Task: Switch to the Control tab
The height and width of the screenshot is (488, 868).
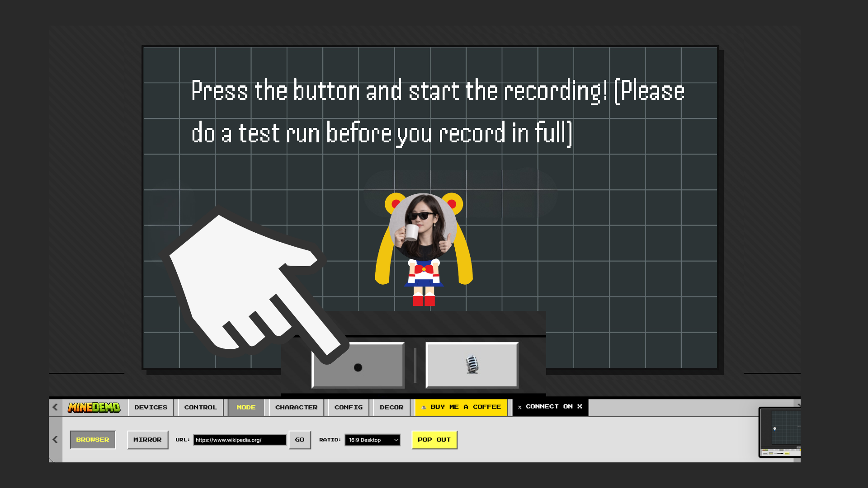Action: pyautogui.click(x=200, y=407)
